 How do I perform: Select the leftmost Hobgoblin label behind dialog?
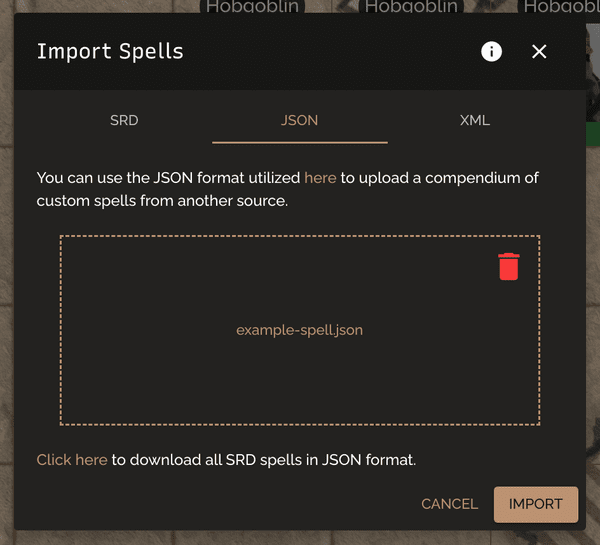pyautogui.click(x=252, y=7)
